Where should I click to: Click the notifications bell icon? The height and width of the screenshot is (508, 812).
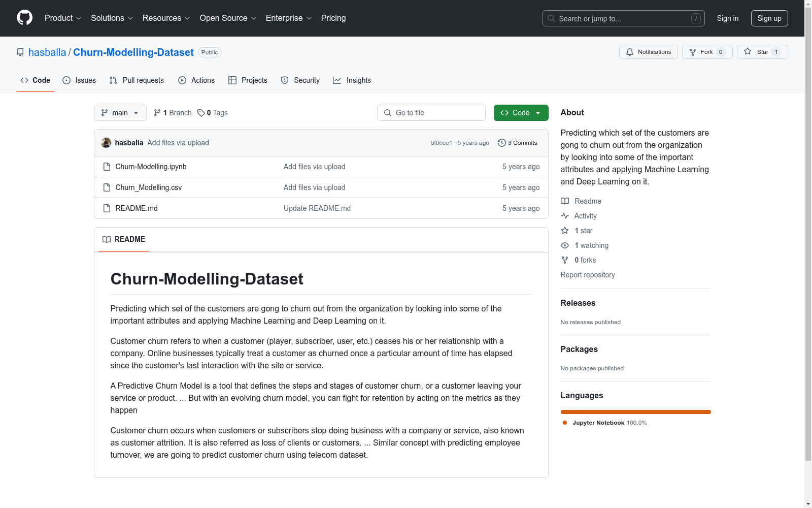point(630,52)
